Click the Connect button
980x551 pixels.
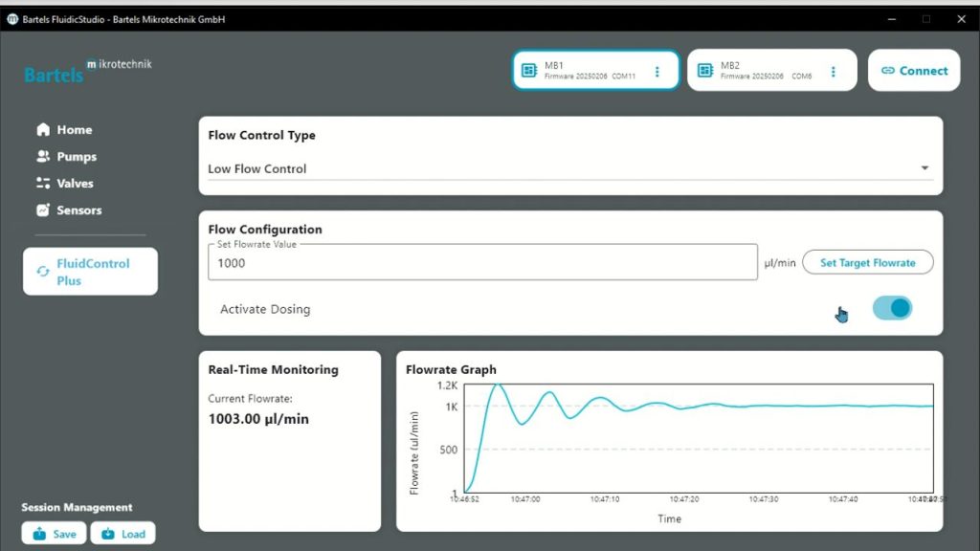(x=914, y=71)
